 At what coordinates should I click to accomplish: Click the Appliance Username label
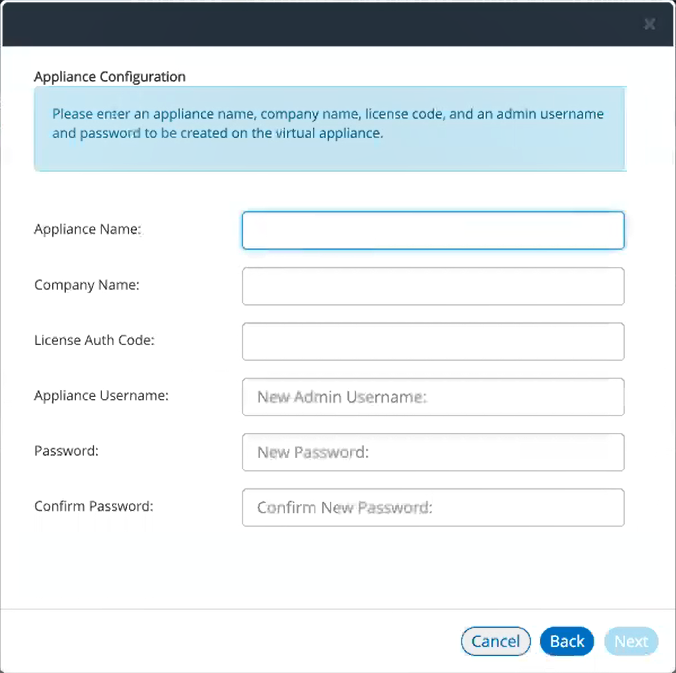pyautogui.click(x=101, y=396)
